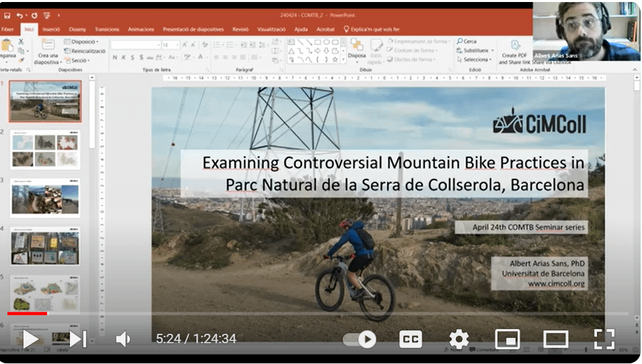
Task: Open the Disposició layout dropdown
Action: point(81,42)
